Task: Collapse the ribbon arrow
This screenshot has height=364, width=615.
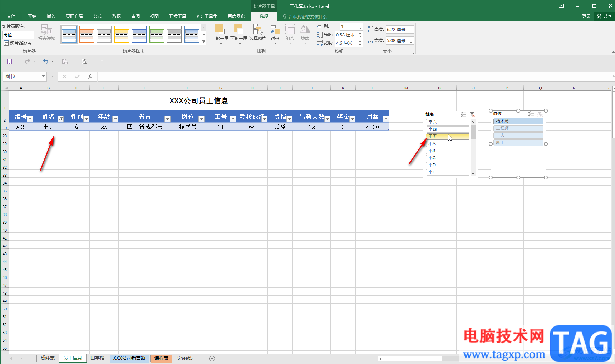Action: [613, 52]
